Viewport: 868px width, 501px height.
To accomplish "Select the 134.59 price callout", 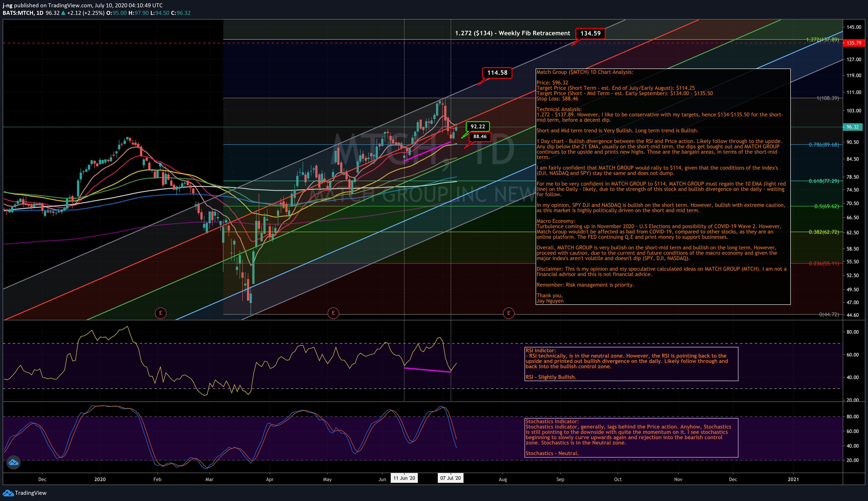I will [590, 33].
